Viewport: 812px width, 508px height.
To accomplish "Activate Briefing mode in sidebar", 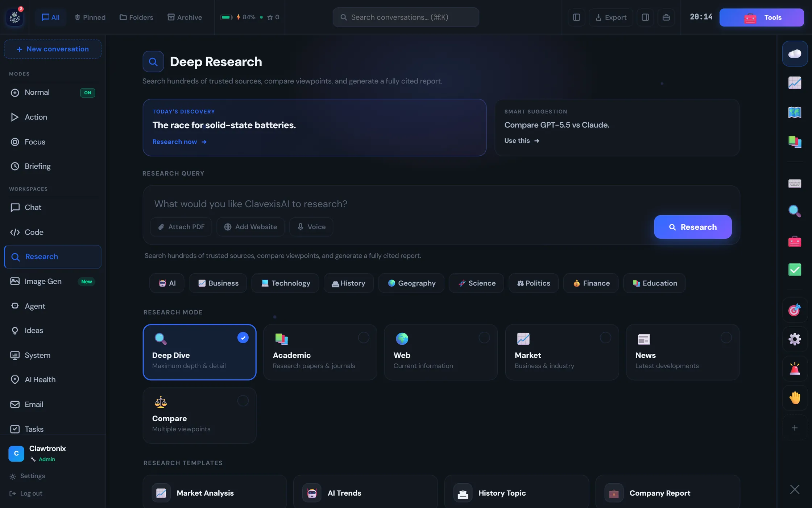I will click(x=53, y=166).
